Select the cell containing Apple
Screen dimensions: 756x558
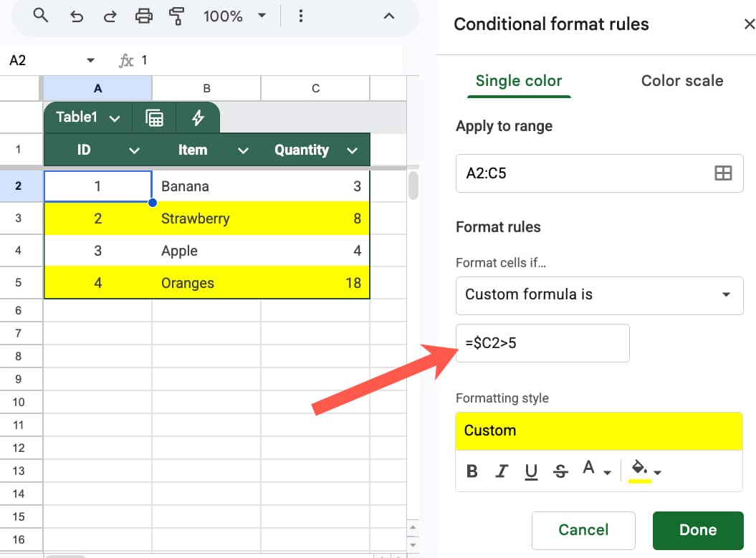pyautogui.click(x=206, y=251)
